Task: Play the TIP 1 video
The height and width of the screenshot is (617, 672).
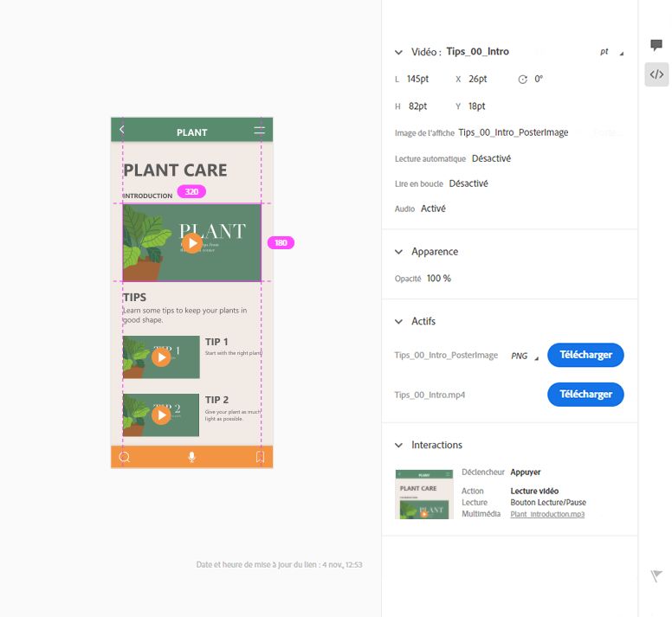Action: (161, 357)
